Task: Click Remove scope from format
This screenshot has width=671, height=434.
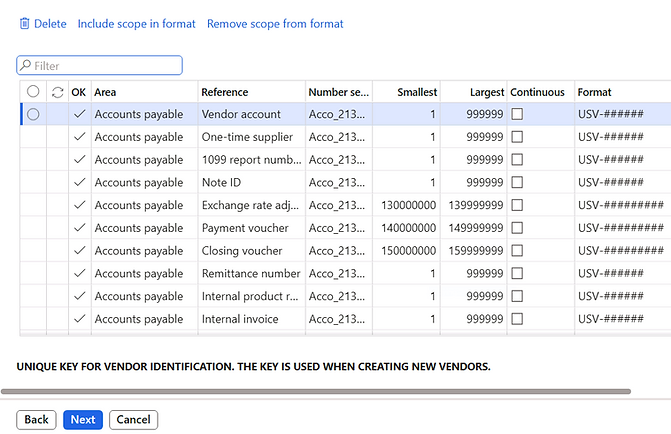Action: coord(275,24)
